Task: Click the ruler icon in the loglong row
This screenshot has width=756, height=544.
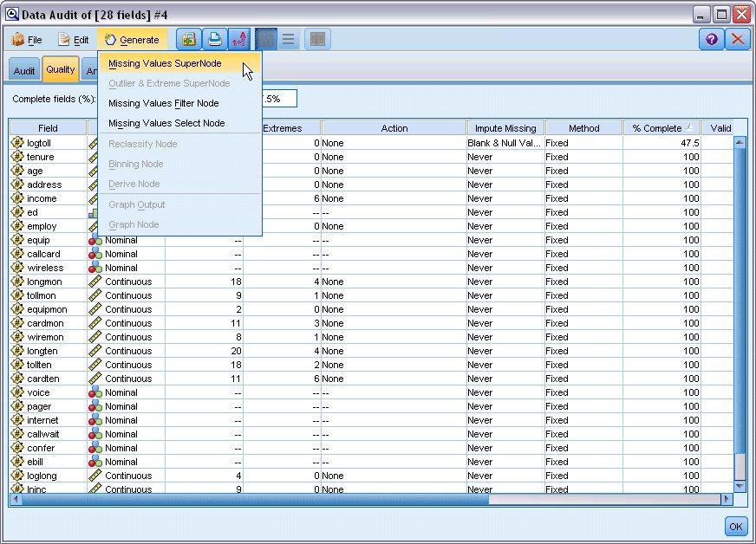Action: 95,476
